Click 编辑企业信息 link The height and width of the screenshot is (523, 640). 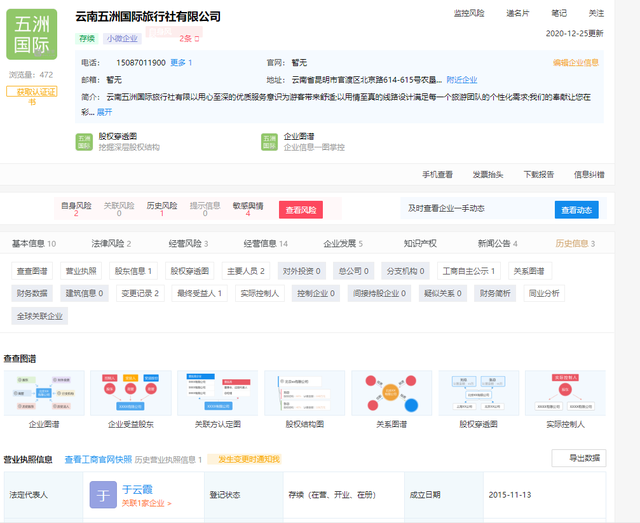576,62
